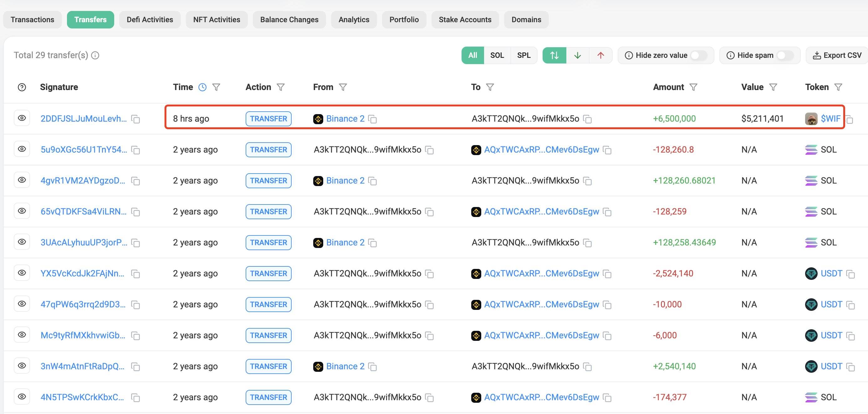Open the Amount column filter

click(693, 87)
